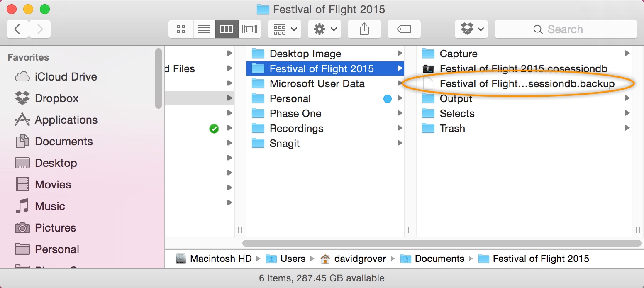Image resolution: width=644 pixels, height=288 pixels.
Task: Select the Phase One folder
Action: click(325, 113)
